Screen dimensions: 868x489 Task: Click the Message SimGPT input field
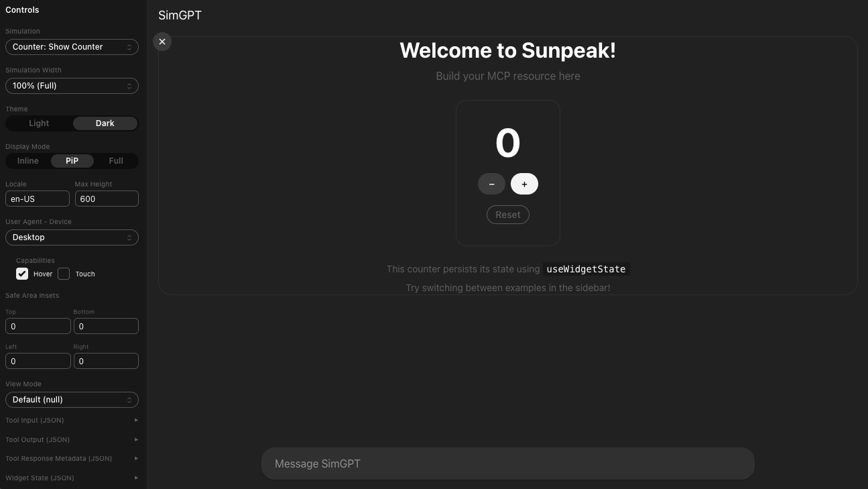pyautogui.click(x=507, y=464)
